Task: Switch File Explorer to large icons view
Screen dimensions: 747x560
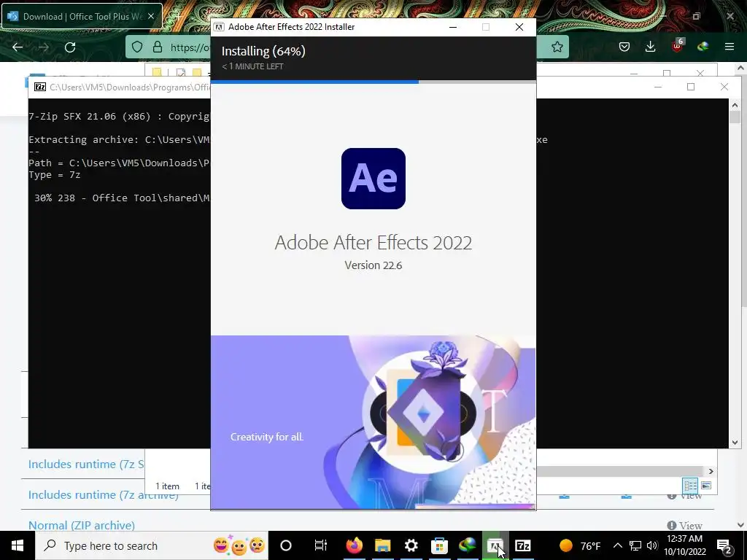Action: point(706,485)
